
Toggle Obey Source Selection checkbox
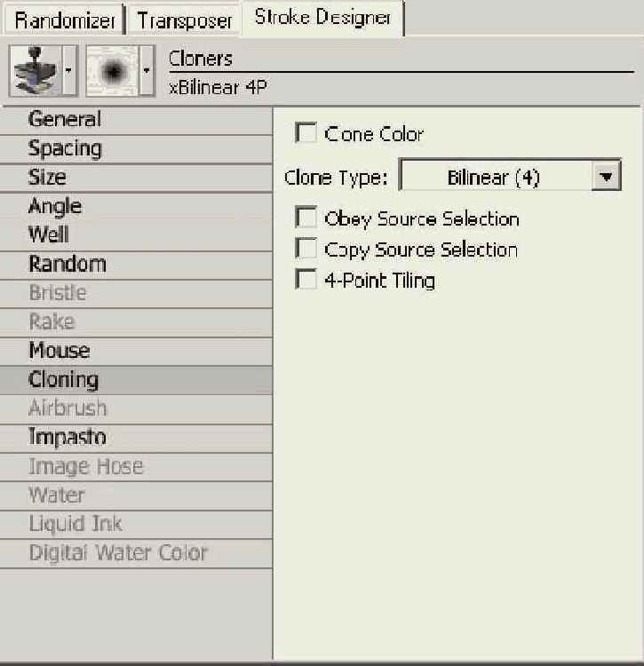306,218
